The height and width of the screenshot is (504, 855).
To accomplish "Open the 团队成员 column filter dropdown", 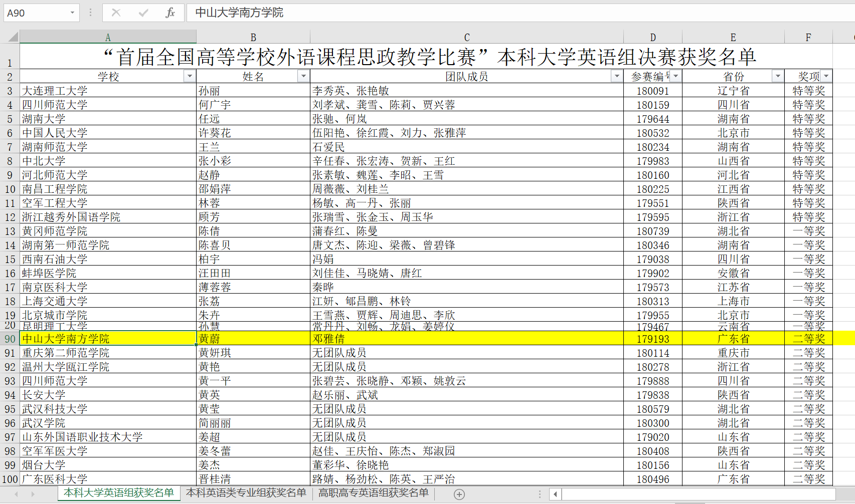I will click(617, 76).
